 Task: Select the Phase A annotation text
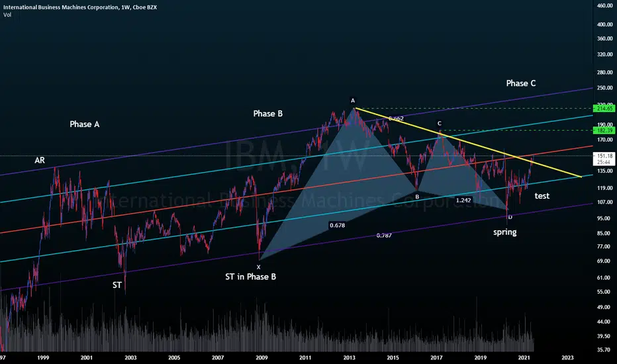pyautogui.click(x=85, y=124)
